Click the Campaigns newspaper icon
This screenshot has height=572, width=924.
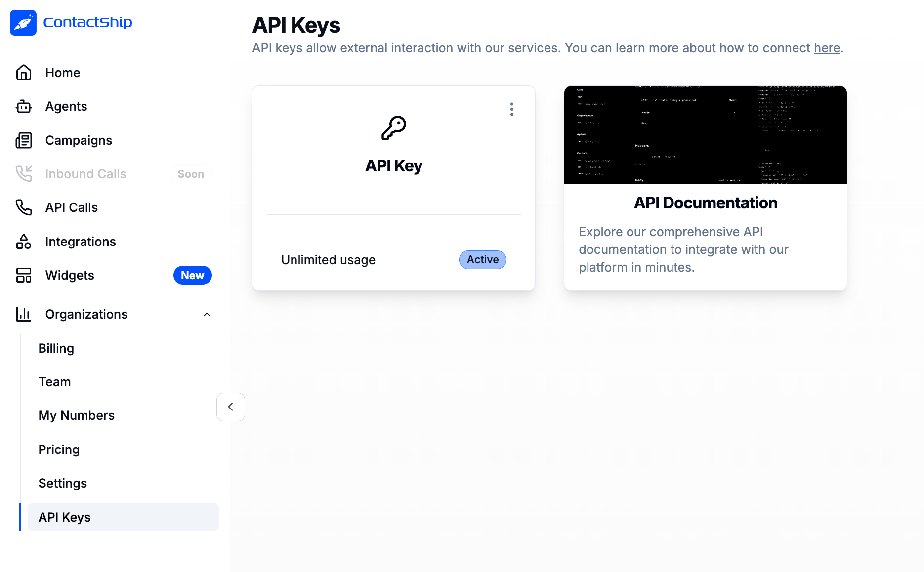tap(23, 140)
